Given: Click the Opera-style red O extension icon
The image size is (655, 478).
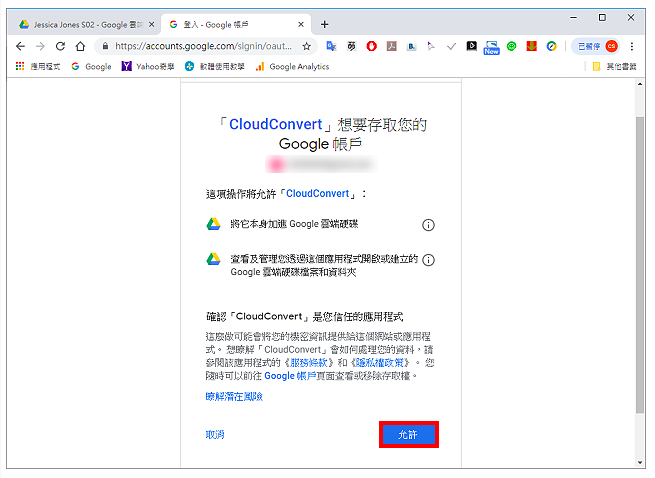Looking at the screenshot, I should pyautogui.click(x=371, y=46).
